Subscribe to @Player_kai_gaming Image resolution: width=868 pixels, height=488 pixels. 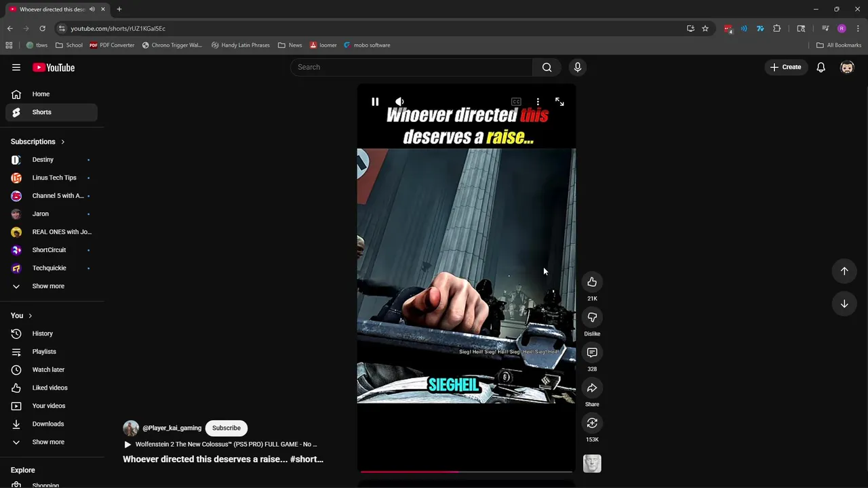(226, 428)
